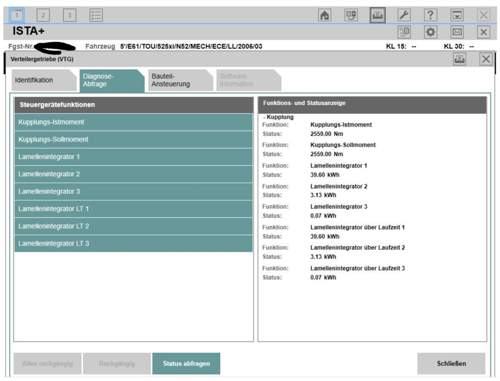This screenshot has height=381, width=500.
Task: Click the document pages icon left of gear
Action: coord(404,32)
